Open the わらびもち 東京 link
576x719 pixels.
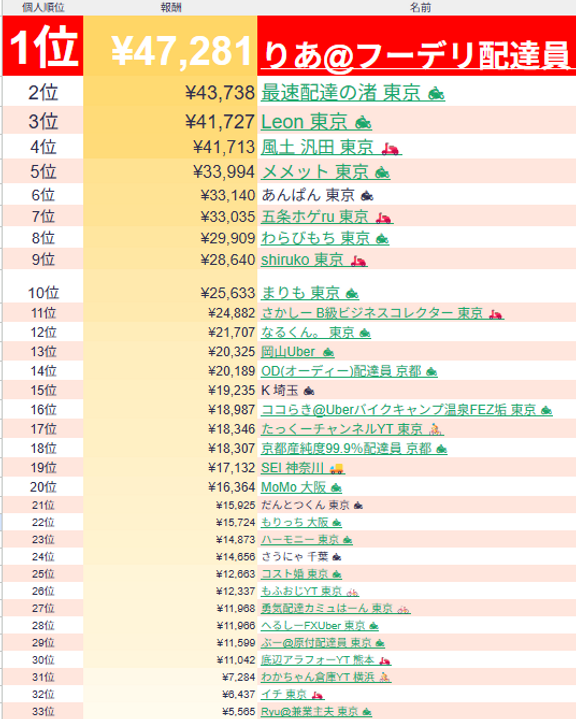click(325, 238)
